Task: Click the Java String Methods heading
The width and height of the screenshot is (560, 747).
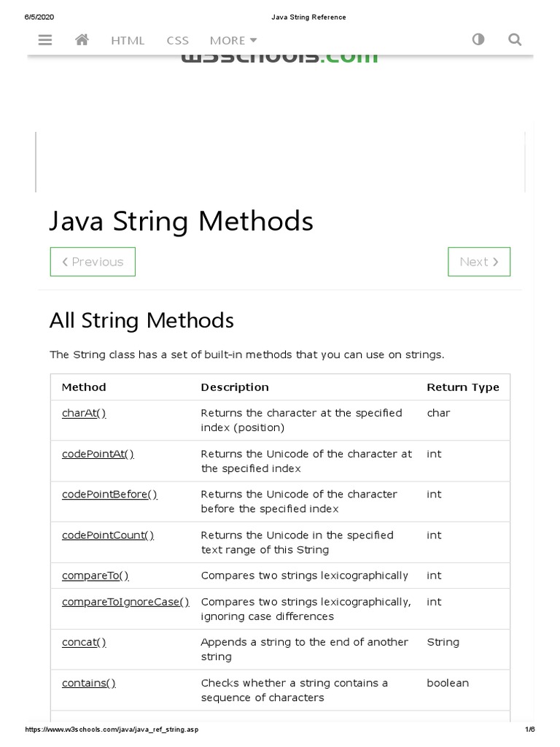Action: pyautogui.click(x=181, y=221)
